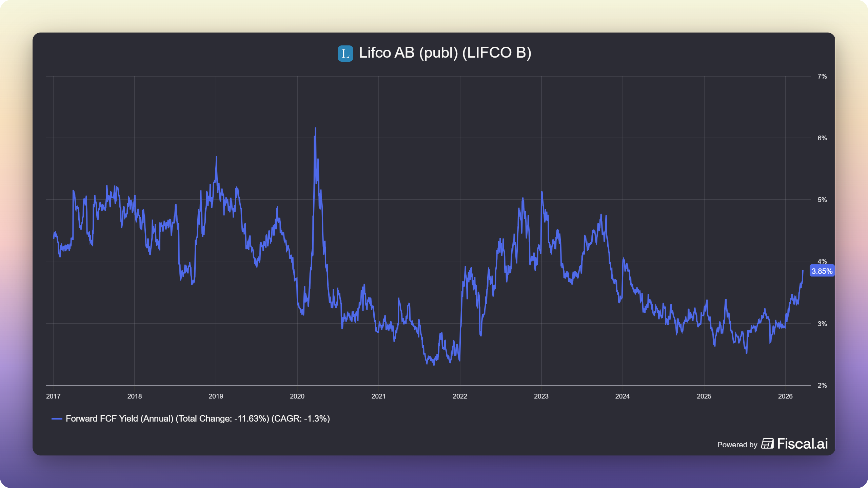Screen dimensions: 868x488
Task: Open the Fiscal.ai brand link
Action: point(802,444)
